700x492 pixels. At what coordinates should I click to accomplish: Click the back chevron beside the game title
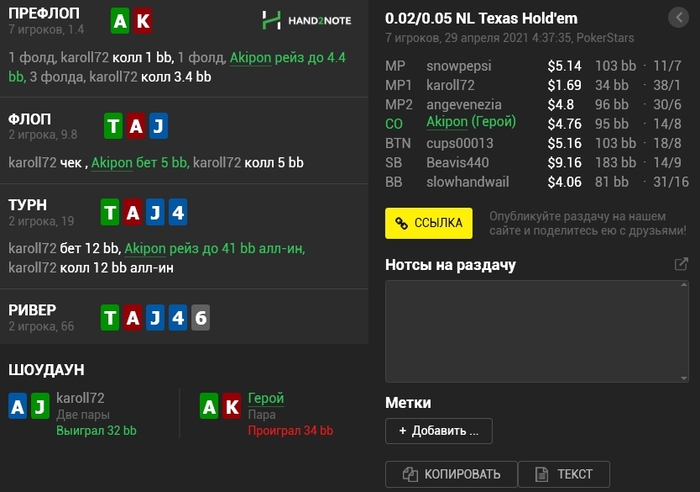(x=675, y=16)
